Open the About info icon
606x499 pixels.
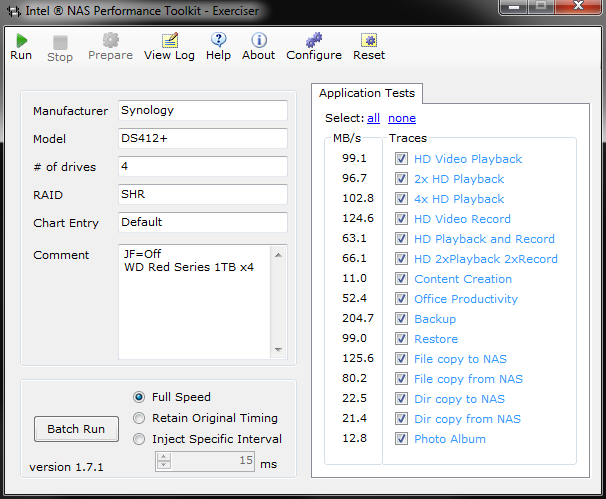click(x=259, y=40)
